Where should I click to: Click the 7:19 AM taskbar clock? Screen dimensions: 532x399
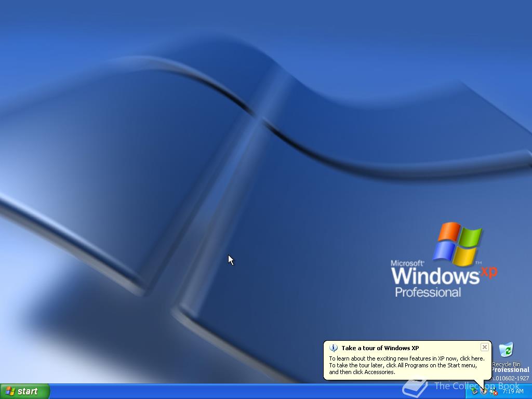(x=513, y=391)
